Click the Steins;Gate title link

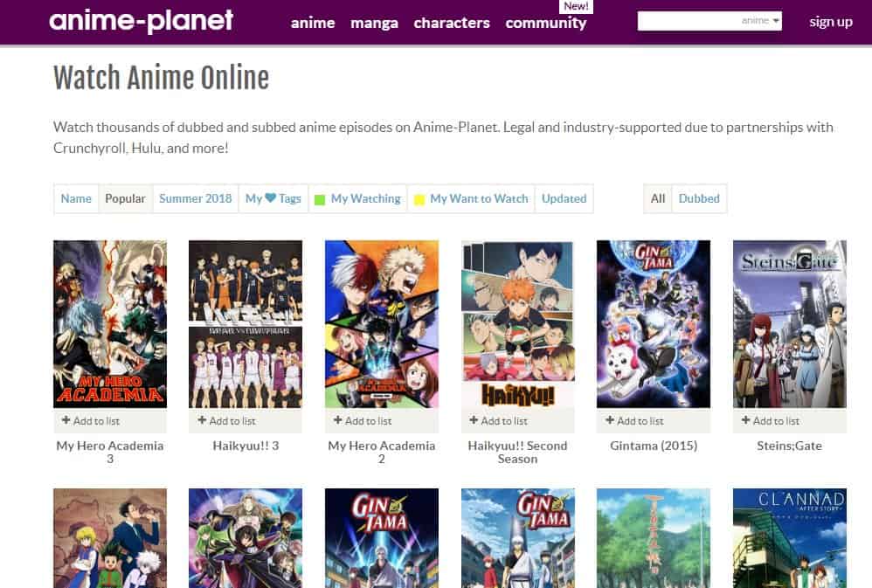point(789,446)
